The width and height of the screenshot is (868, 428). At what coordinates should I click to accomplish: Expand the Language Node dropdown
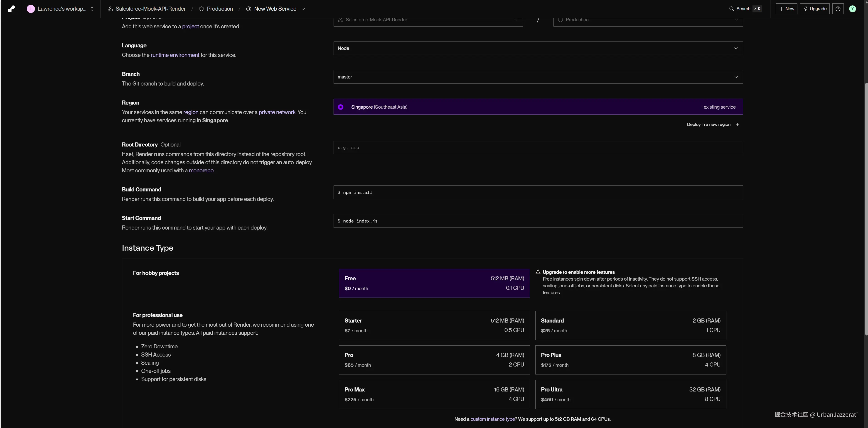(538, 48)
